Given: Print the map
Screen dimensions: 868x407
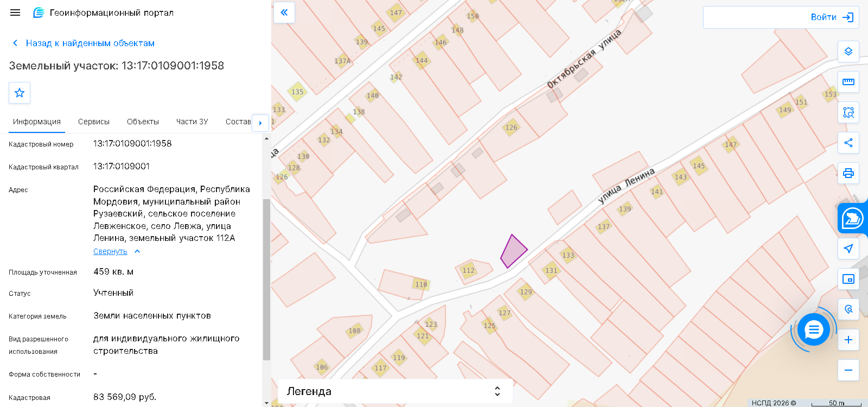Looking at the screenshot, I should 848,173.
